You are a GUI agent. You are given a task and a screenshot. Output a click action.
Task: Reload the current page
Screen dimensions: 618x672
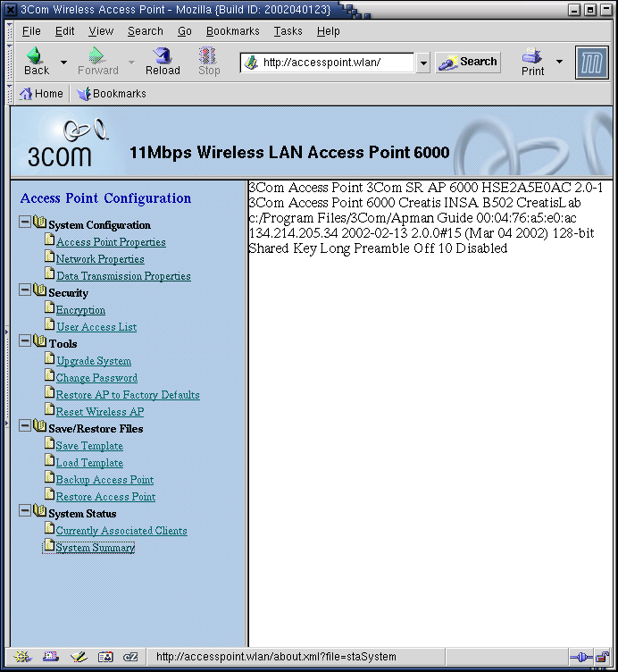coord(163,62)
